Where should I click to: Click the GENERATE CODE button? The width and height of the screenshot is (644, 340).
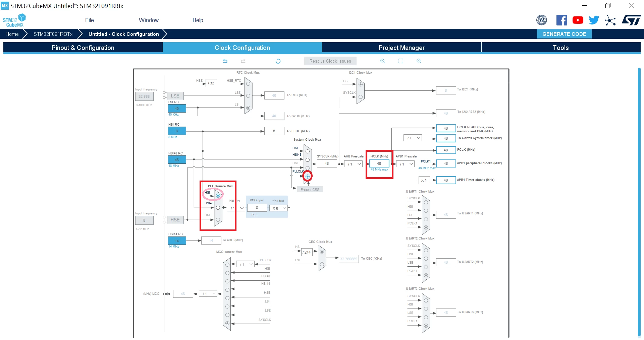coord(564,34)
